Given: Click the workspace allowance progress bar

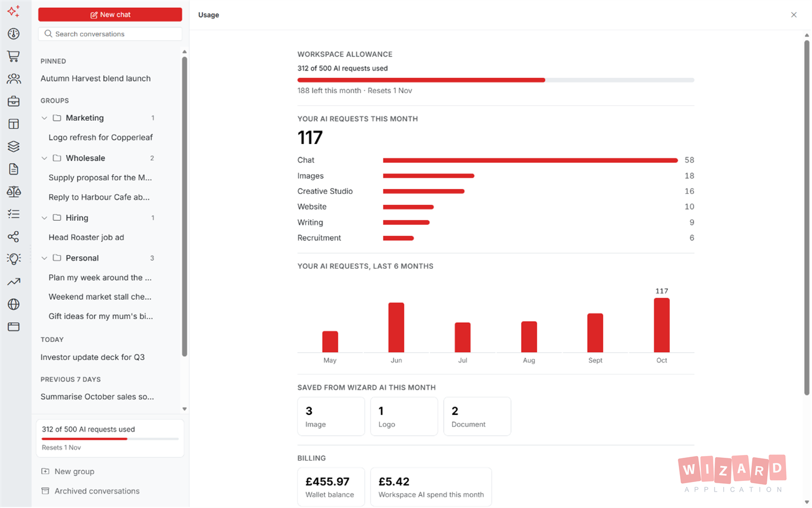Looking at the screenshot, I should pyautogui.click(x=496, y=80).
